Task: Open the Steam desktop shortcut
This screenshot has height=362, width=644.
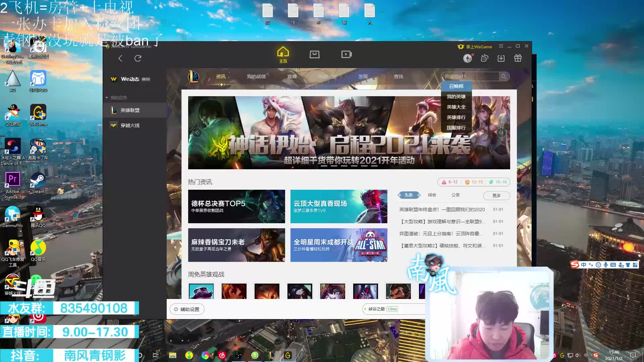Action: (x=38, y=183)
